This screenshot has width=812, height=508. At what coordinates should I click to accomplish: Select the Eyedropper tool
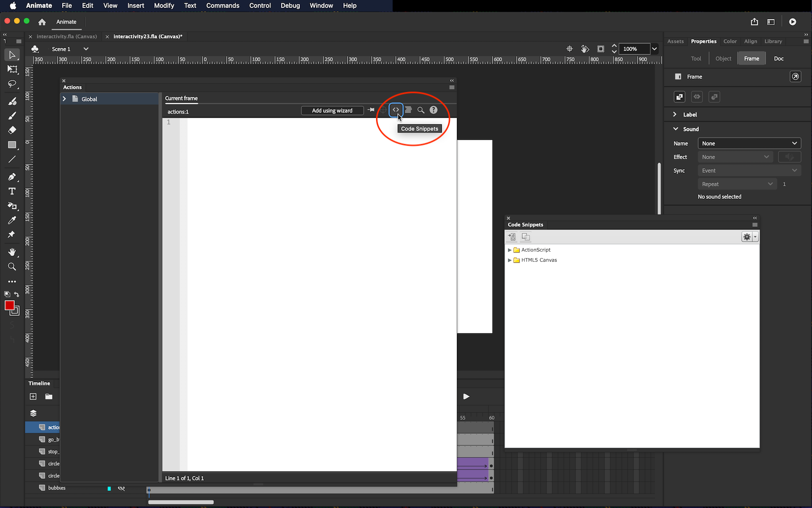tap(12, 220)
